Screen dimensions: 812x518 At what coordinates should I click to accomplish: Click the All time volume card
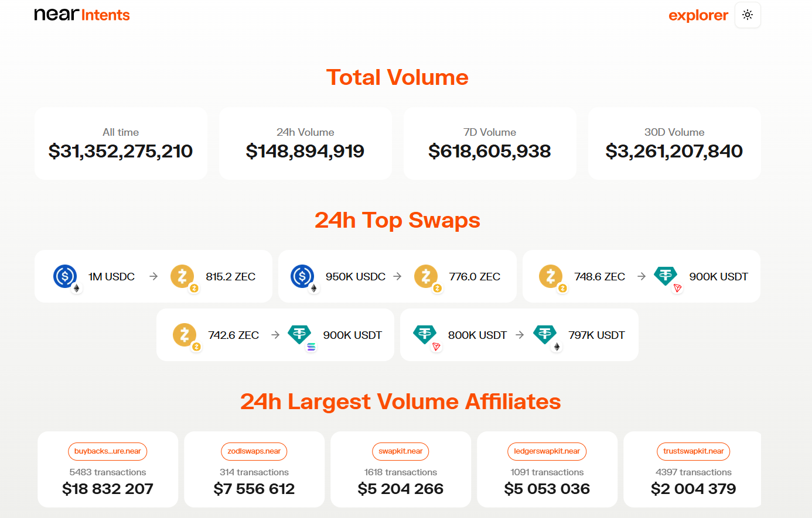coord(121,143)
